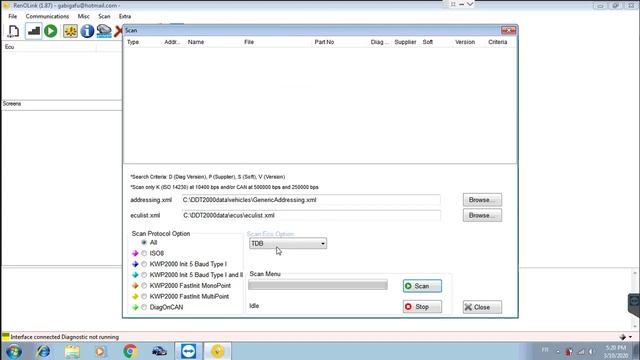The image size is (640, 360).
Task: Choose KWP2000 Init 5 Baud Type I and II
Action: click(144, 275)
